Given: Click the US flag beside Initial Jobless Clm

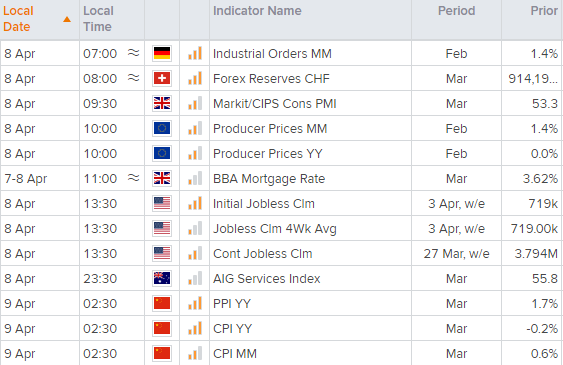Looking at the screenshot, I should tap(162, 203).
